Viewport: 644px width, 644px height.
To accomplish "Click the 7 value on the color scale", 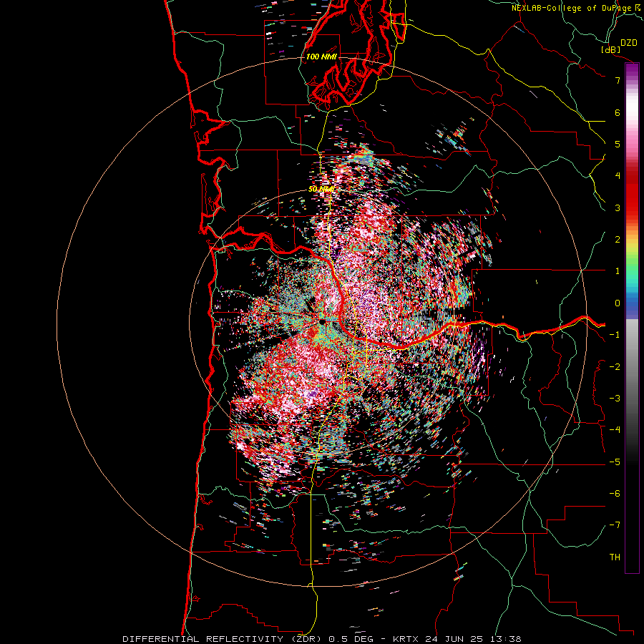I will coord(618,80).
